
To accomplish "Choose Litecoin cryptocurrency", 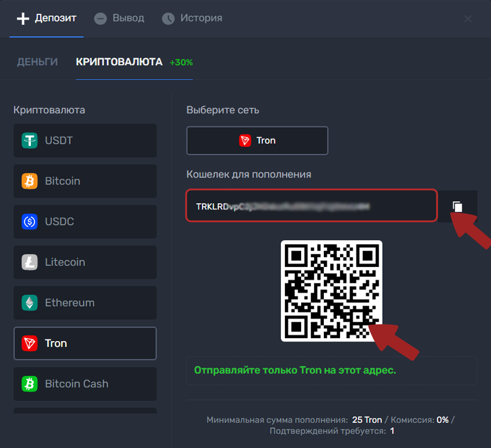I will [85, 262].
